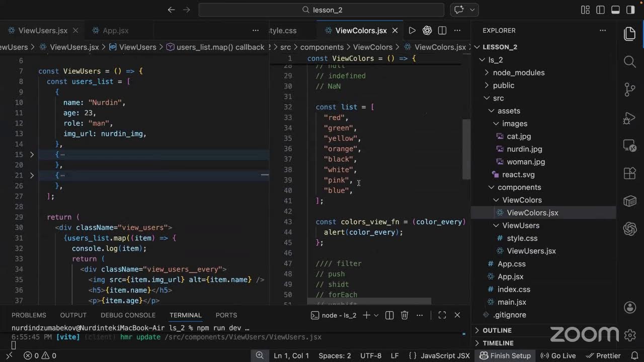Open the Manage gear icon

[x=630, y=335]
